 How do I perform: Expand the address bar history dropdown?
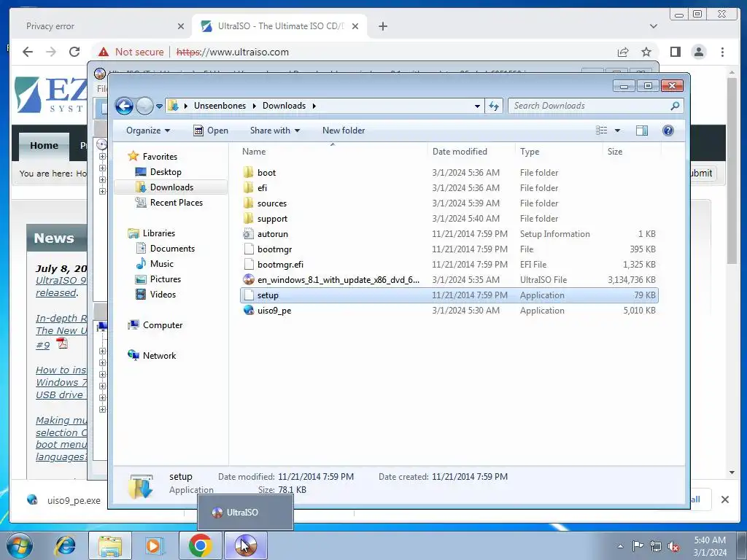coord(477,106)
